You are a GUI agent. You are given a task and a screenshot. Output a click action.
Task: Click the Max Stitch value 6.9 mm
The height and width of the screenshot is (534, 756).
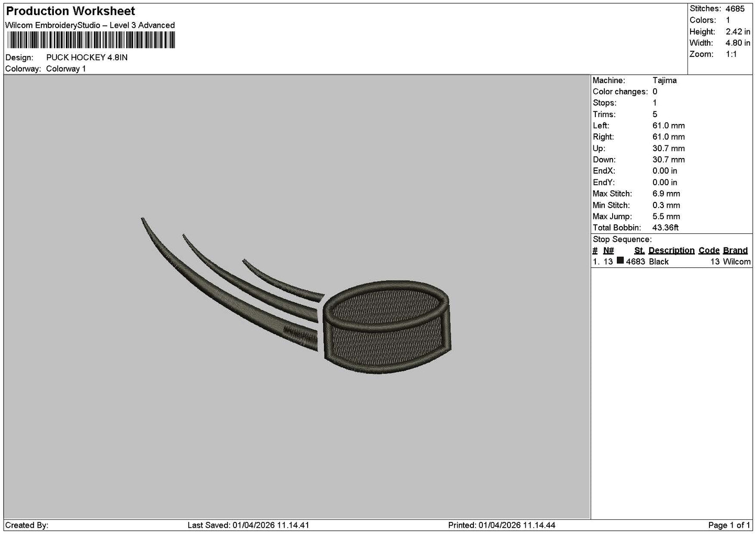click(x=666, y=194)
